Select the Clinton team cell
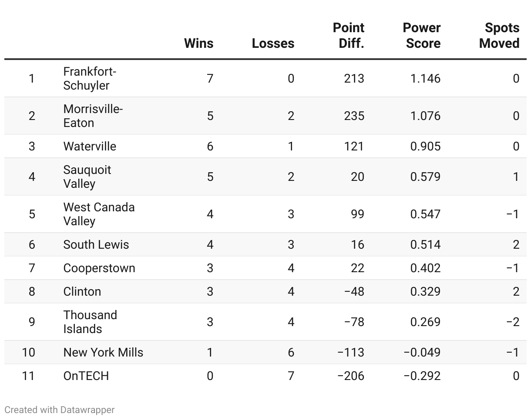 (x=82, y=291)
